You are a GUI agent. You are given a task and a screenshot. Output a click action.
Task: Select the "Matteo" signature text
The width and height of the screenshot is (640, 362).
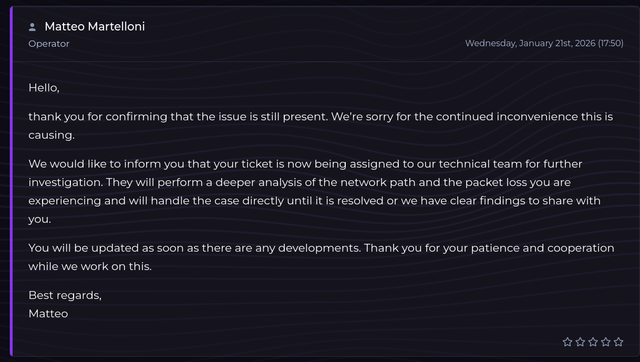(48, 314)
